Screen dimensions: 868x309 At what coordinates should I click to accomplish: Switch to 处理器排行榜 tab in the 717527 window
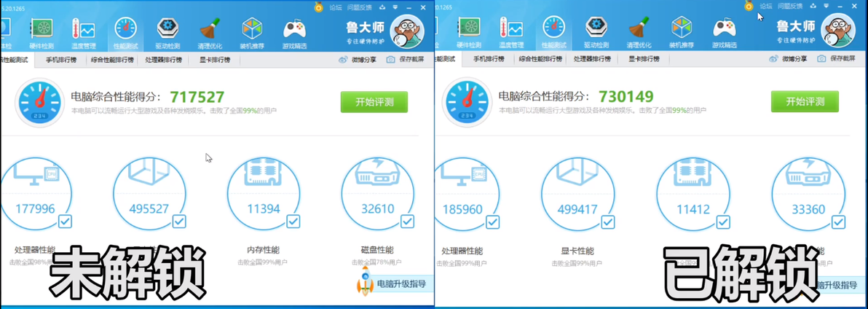[163, 60]
